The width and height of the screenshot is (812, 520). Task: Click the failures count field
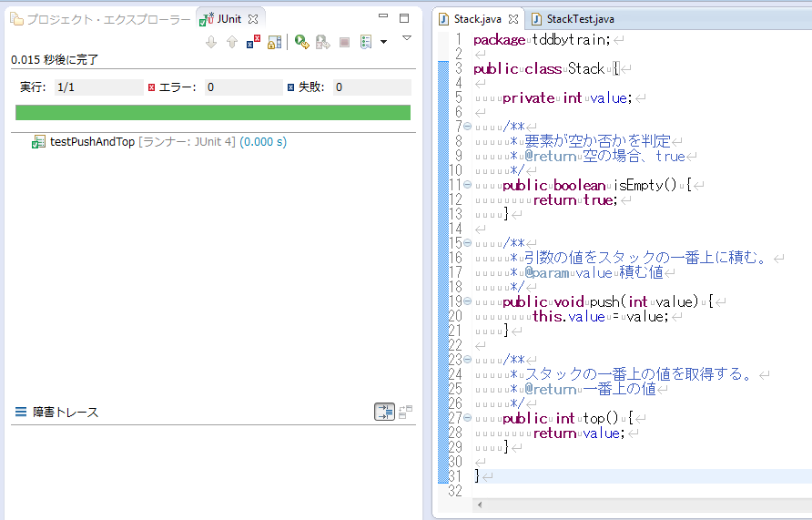click(371, 87)
